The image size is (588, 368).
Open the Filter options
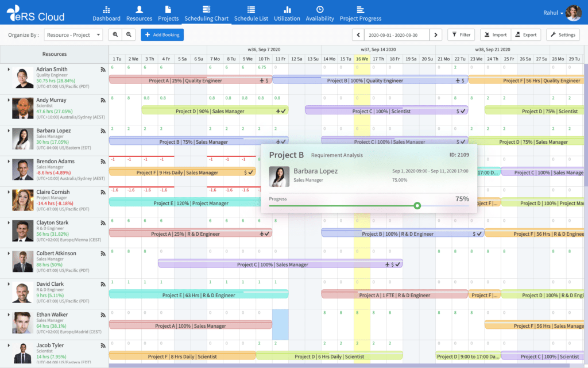(x=461, y=34)
